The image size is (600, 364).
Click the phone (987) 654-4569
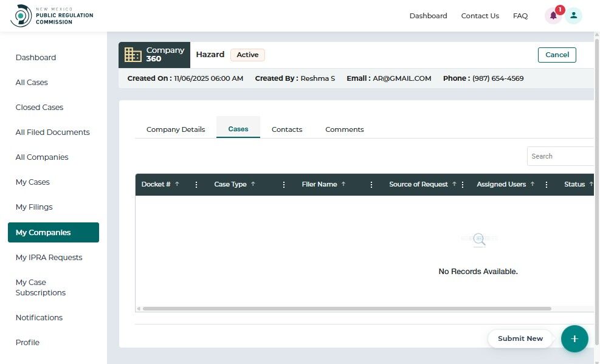[498, 78]
